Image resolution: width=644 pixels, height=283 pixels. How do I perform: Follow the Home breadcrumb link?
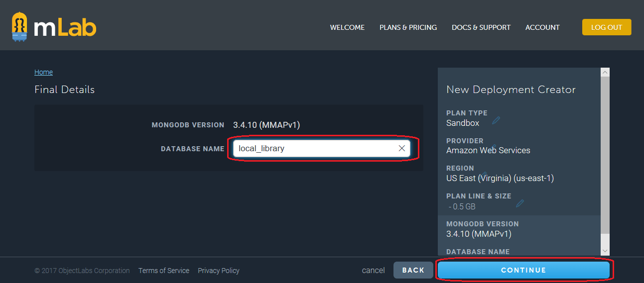coord(43,72)
